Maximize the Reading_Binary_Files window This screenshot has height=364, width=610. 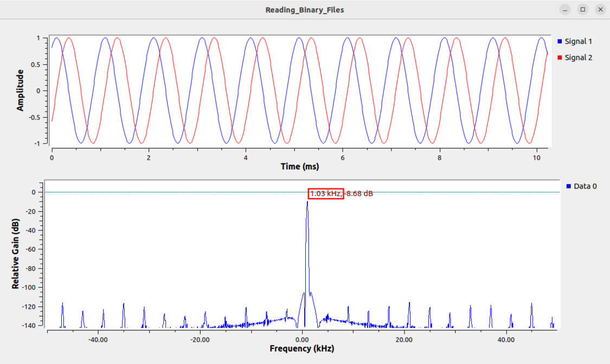click(x=582, y=9)
